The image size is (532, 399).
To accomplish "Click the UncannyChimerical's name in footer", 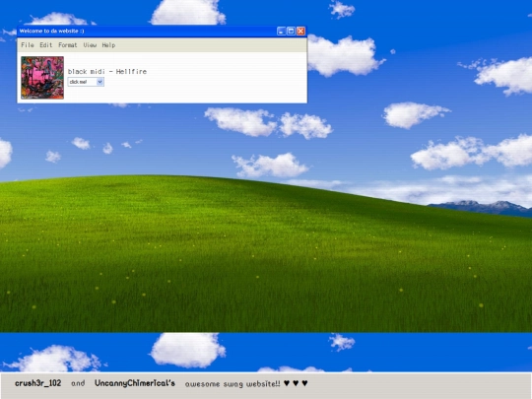I will point(135,383).
